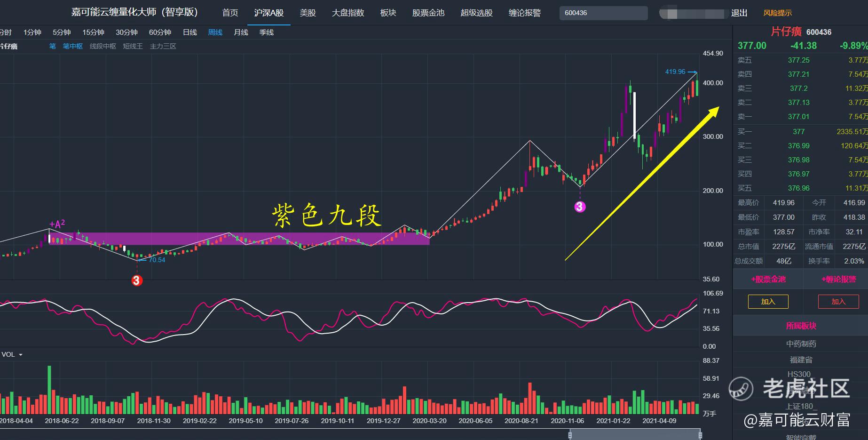868x440 pixels.
Task: Click the 今开 value 416.99
Action: (854, 203)
